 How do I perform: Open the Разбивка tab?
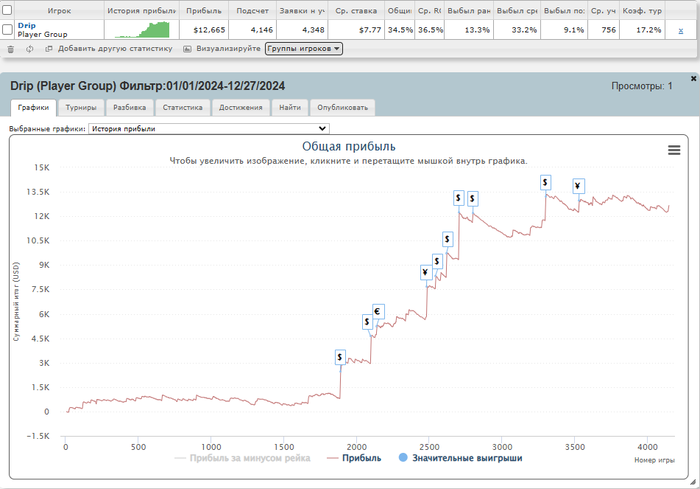pos(129,108)
